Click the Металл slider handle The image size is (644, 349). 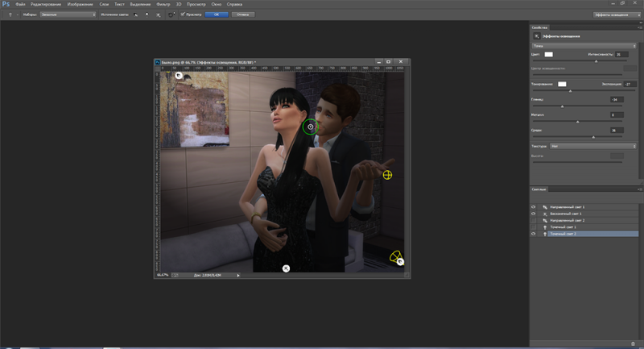click(577, 122)
